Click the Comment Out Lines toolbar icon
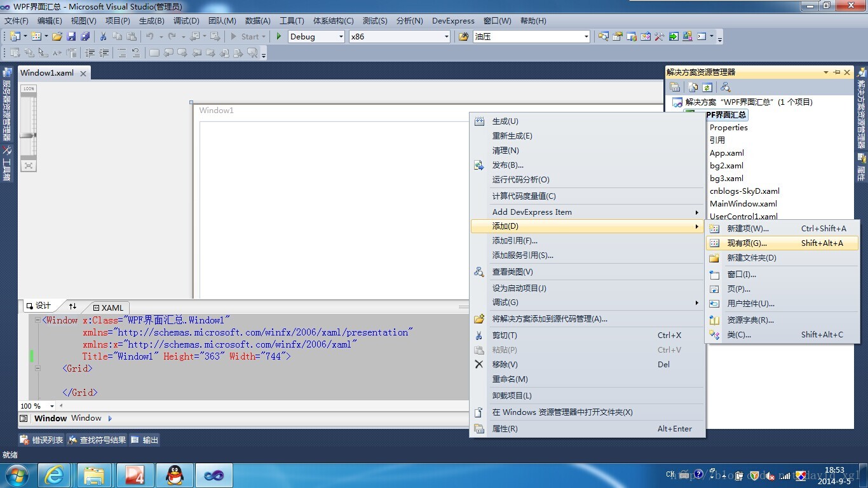 [x=122, y=53]
